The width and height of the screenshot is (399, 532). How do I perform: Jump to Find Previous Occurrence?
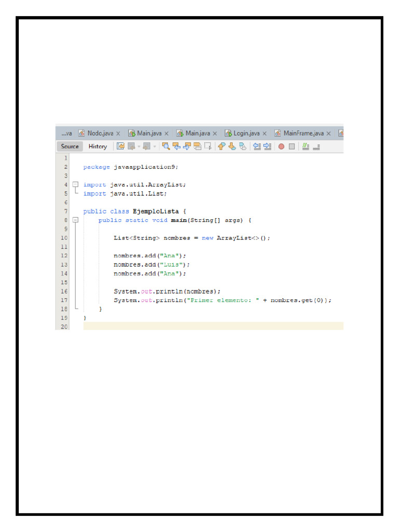pyautogui.click(x=177, y=147)
